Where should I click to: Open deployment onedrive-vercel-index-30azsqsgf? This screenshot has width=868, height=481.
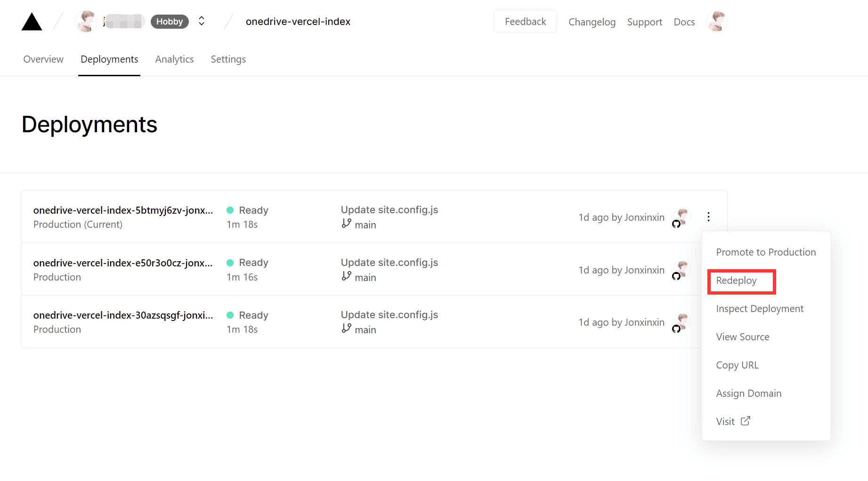pos(123,315)
